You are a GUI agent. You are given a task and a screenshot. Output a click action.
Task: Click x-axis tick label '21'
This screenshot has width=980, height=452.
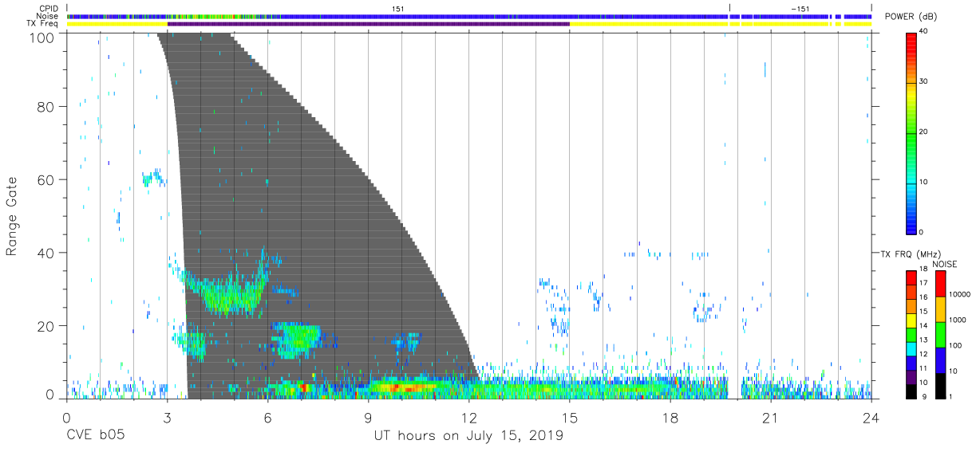(x=770, y=418)
